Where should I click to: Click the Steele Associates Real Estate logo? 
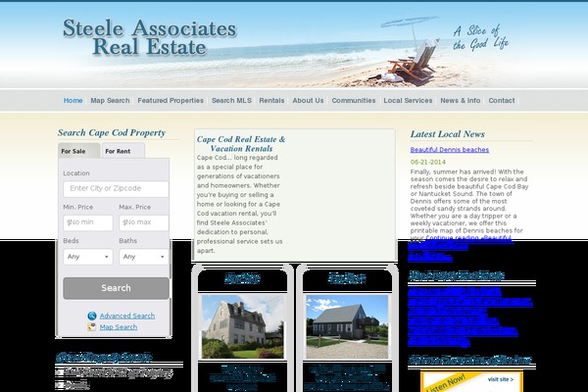pos(150,37)
